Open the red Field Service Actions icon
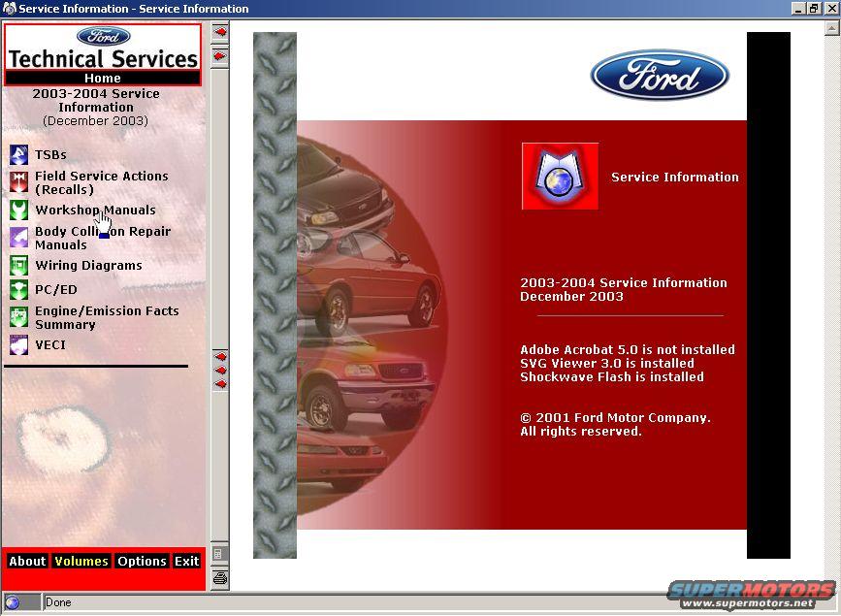The image size is (841, 616). pyautogui.click(x=18, y=182)
